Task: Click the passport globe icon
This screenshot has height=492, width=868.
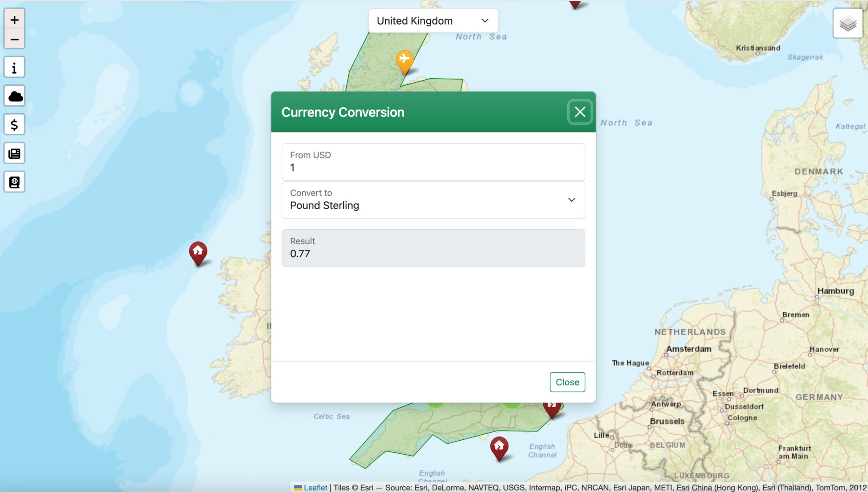Action: [14, 182]
